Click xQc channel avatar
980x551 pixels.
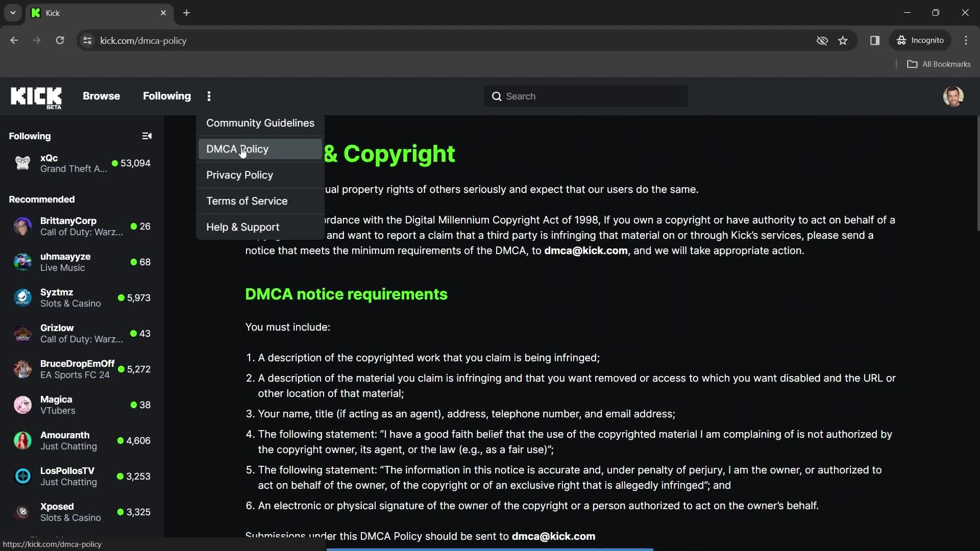22,163
